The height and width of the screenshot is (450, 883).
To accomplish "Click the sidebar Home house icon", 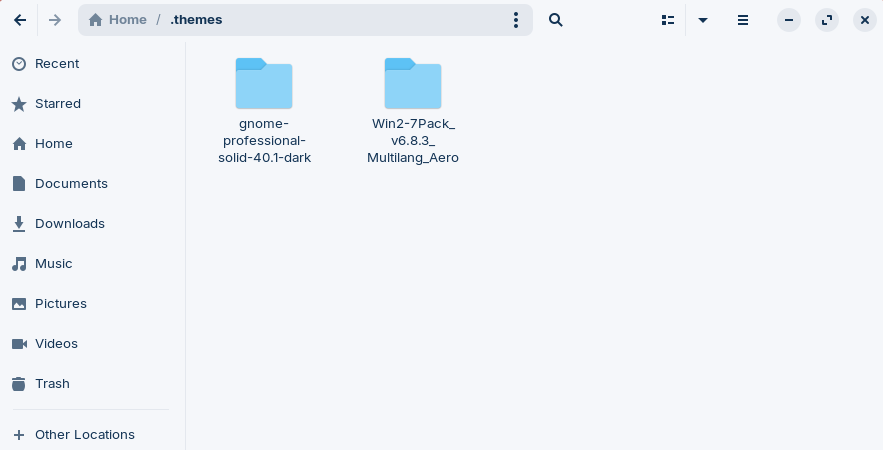I will (19, 144).
